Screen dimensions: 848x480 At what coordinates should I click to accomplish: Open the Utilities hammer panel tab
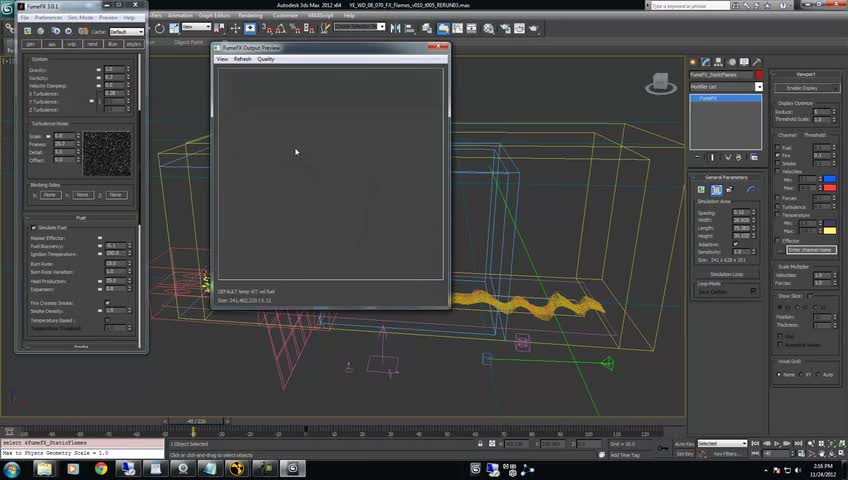coord(757,62)
